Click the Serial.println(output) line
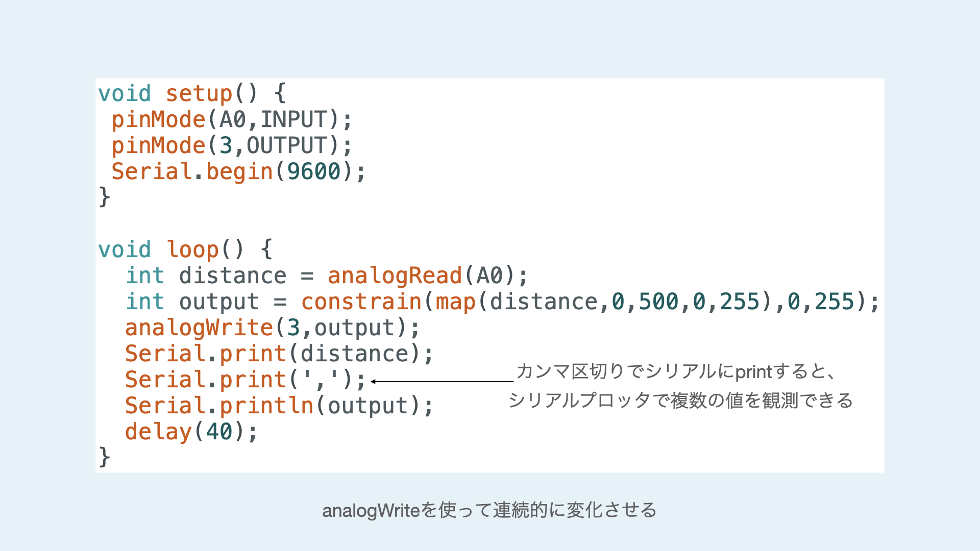This screenshot has height=551, width=980. (279, 406)
